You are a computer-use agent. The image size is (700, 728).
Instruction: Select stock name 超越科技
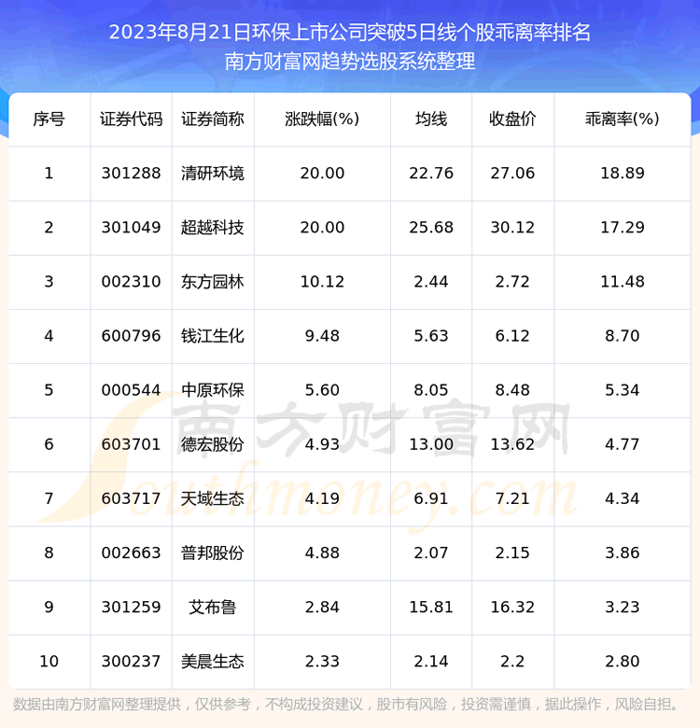pos(213,228)
